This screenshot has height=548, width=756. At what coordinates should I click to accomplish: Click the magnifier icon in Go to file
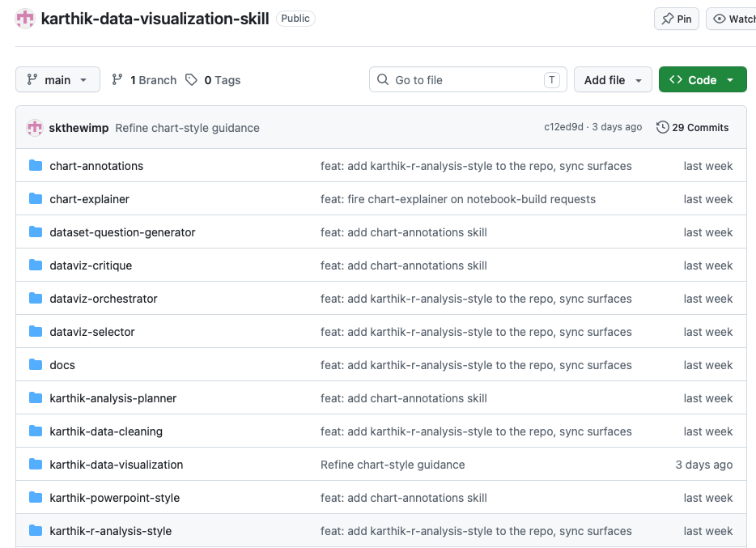(383, 79)
